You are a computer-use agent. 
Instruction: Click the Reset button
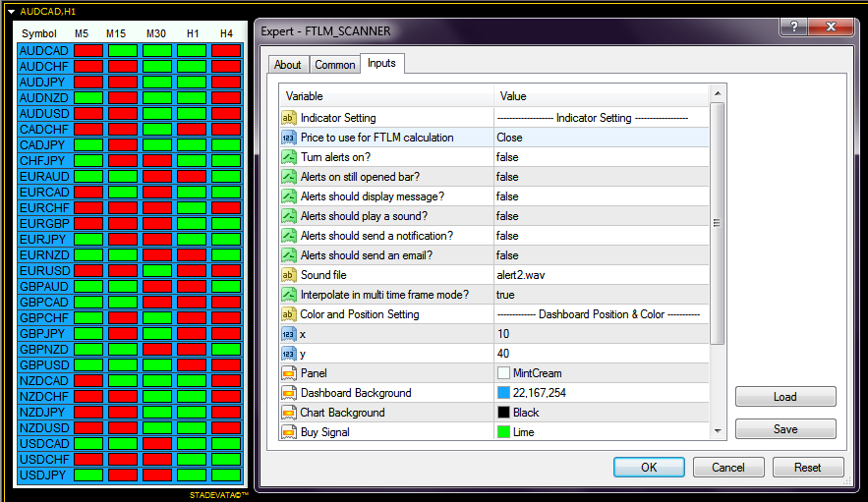pos(808,468)
